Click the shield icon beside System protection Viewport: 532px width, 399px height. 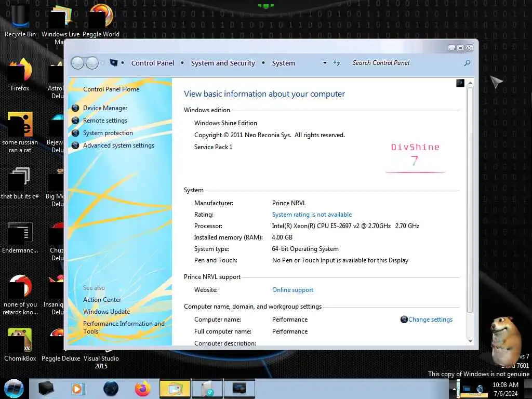(75, 133)
